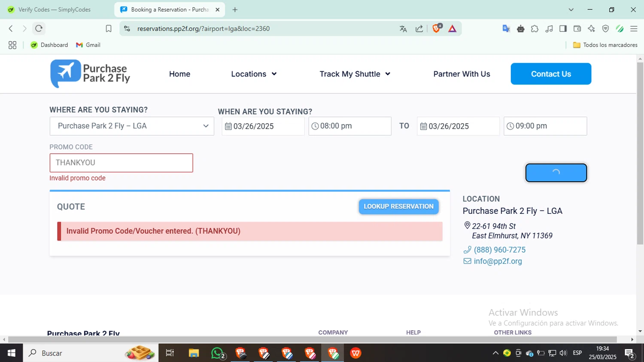Open a new browser tab
644x362 pixels.
pyautogui.click(x=235, y=9)
